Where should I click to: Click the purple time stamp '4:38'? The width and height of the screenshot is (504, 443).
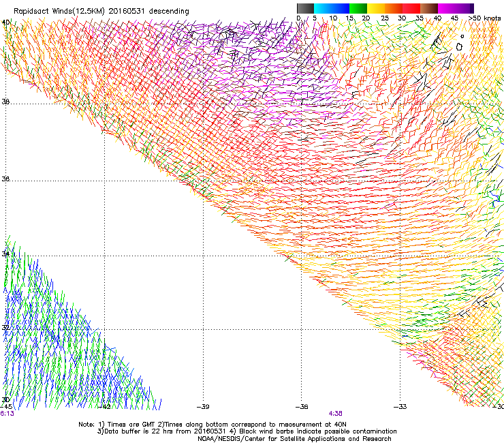335,414
